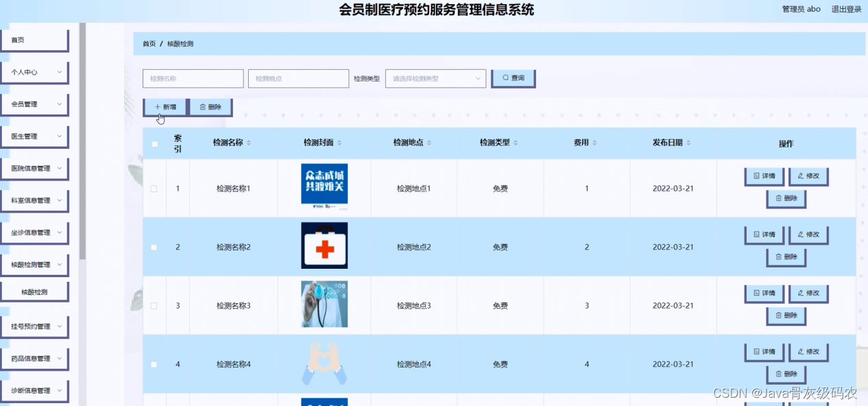Expand 医院信息管理 sidebar menu
Screen dimensions: 868x406
click(34, 168)
